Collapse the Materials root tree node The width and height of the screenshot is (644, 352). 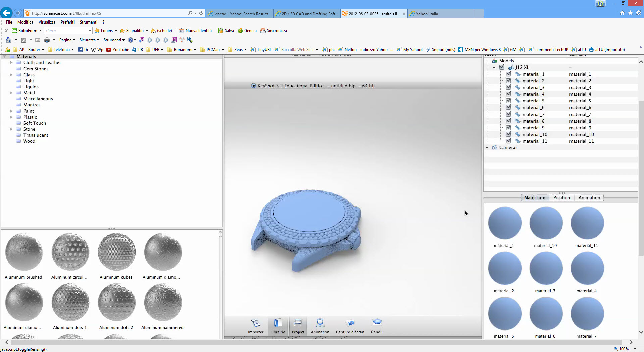(x=4, y=57)
